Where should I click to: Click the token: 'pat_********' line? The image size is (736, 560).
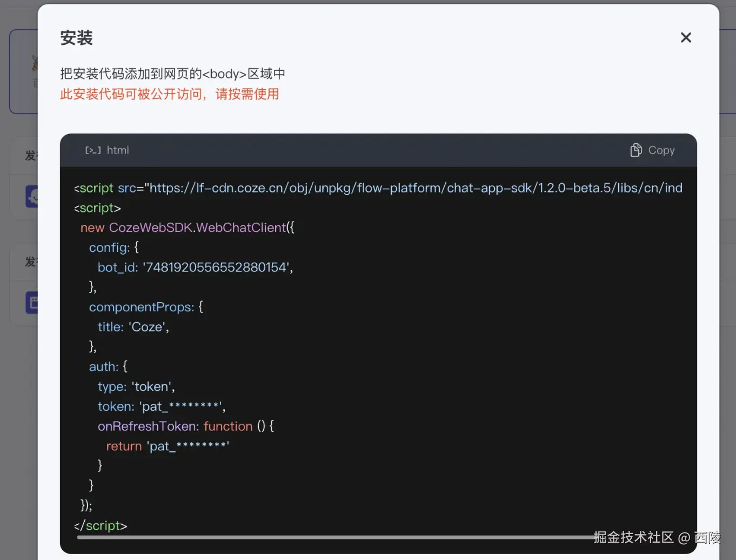coord(161,406)
